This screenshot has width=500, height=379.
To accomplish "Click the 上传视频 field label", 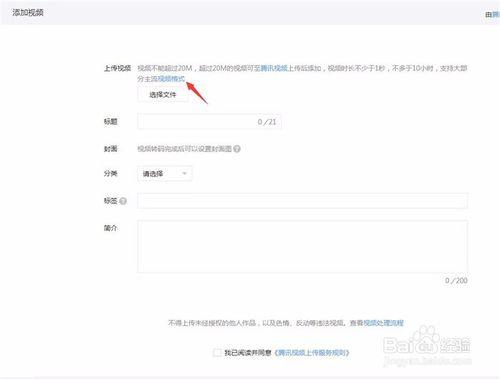I will 117,68.
